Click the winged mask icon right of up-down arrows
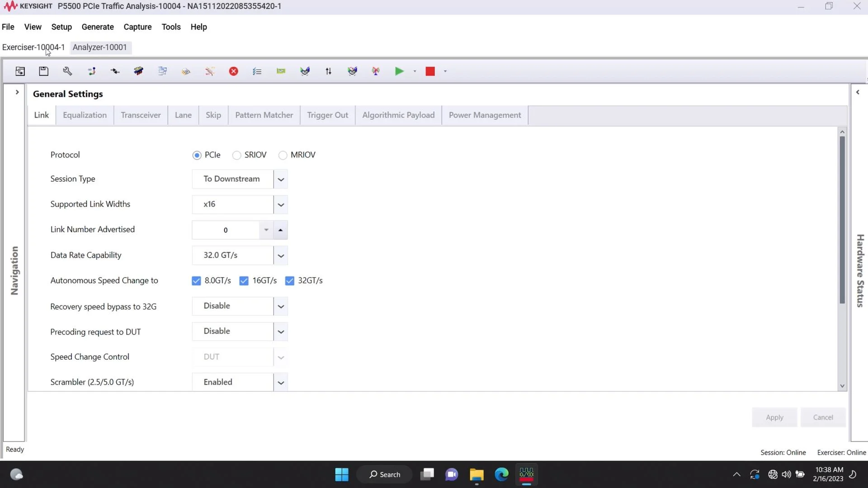Image resolution: width=868 pixels, height=488 pixels. 352,71
